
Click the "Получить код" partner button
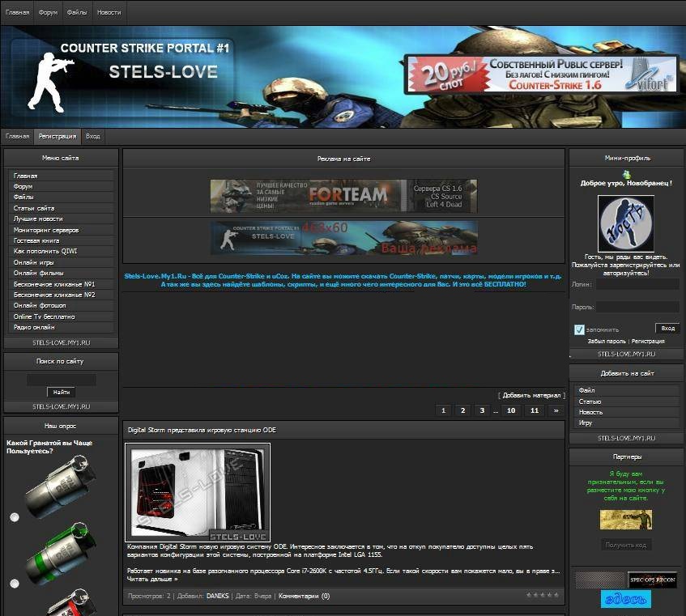(x=625, y=545)
